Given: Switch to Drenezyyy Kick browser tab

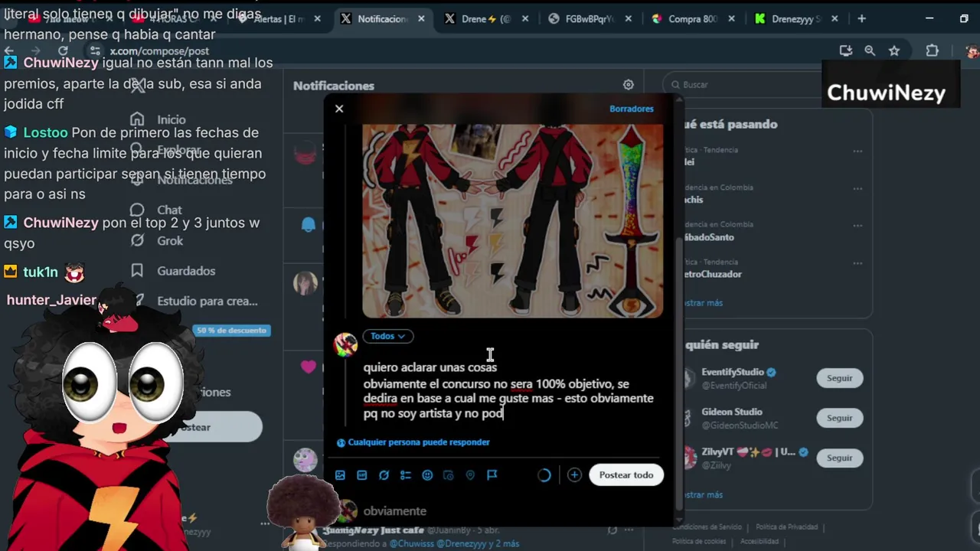Looking at the screenshot, I should (x=797, y=19).
